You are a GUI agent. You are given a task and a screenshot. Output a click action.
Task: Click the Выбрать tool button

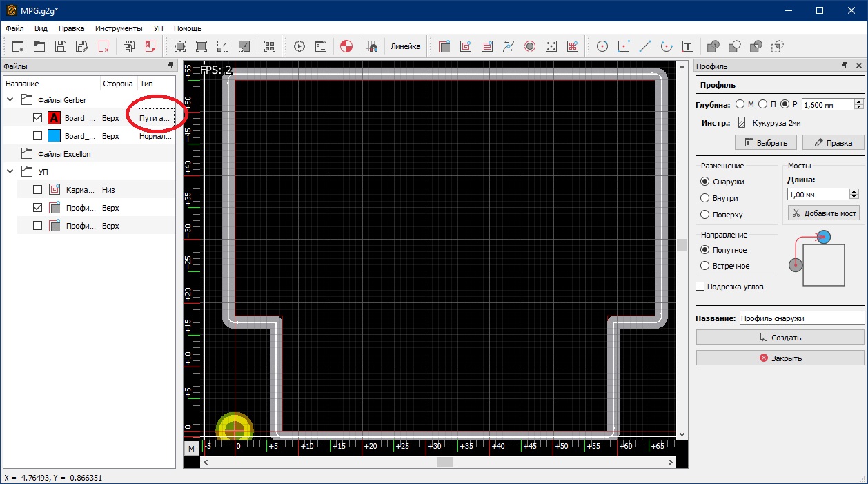click(x=765, y=142)
